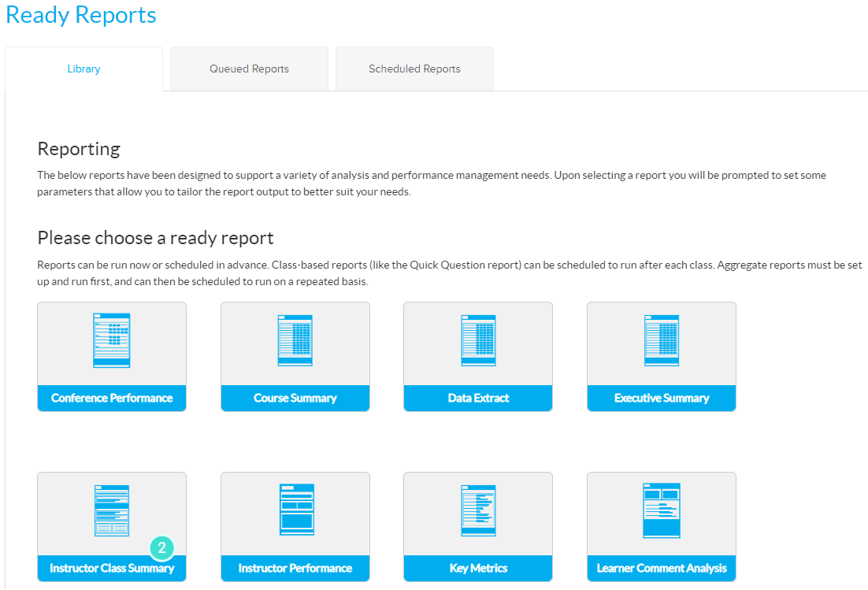The image size is (868, 590).
Task: Open Learner Comment Analysis via its label
Action: [662, 569]
